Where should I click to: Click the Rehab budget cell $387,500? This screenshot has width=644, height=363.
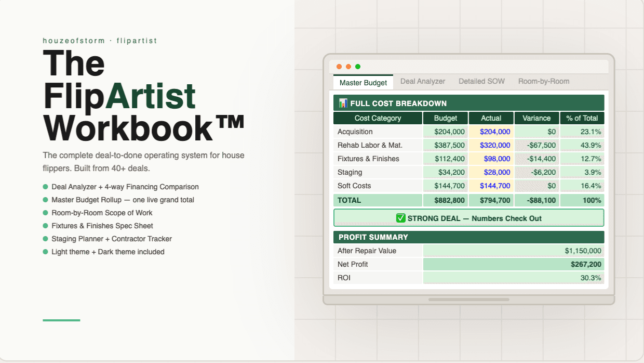[x=446, y=145]
